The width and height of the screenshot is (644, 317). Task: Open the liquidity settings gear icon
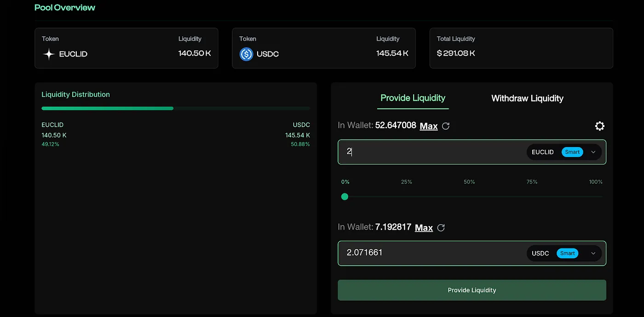[599, 126]
